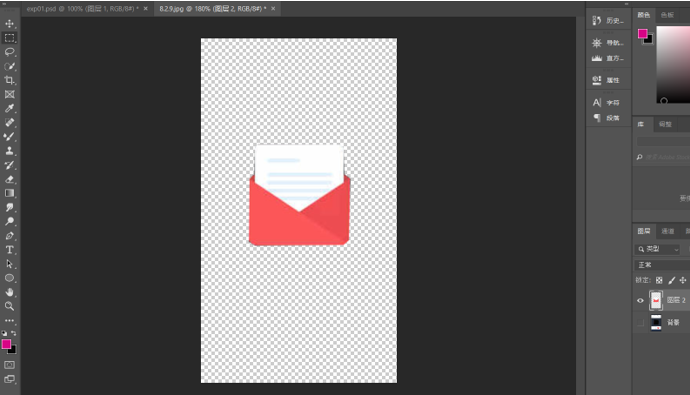Switch to the 颜色 (Color) tab

tap(644, 15)
